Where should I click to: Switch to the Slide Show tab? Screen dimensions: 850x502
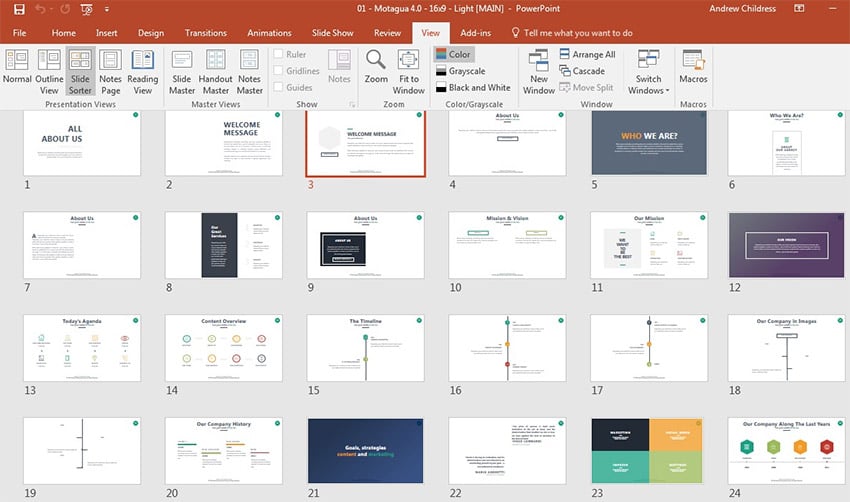point(332,33)
